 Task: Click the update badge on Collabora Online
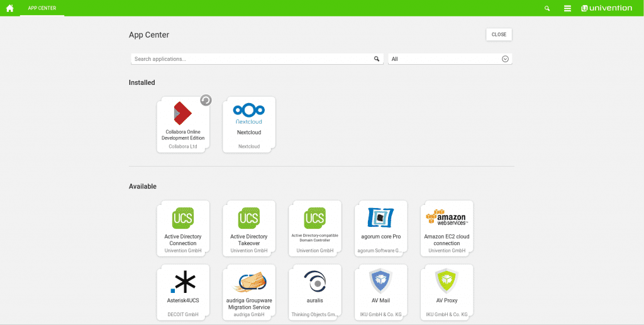click(206, 100)
